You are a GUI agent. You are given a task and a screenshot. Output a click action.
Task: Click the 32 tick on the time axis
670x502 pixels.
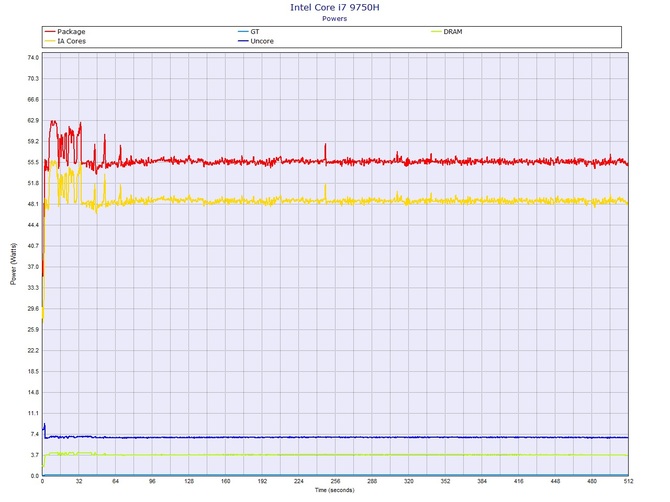79,481
